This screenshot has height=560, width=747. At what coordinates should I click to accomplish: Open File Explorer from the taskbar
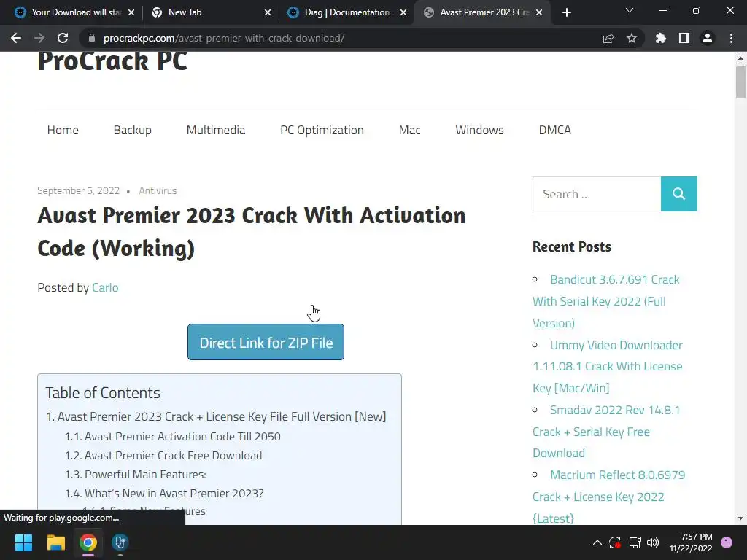click(x=55, y=542)
